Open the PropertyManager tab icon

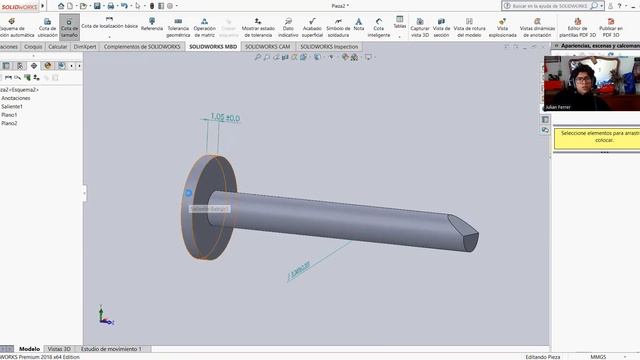tap(20, 66)
